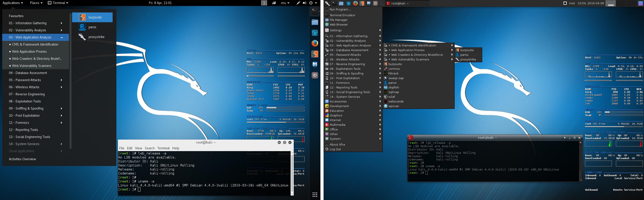Click Activities Overview in the Applications menu

22,159
